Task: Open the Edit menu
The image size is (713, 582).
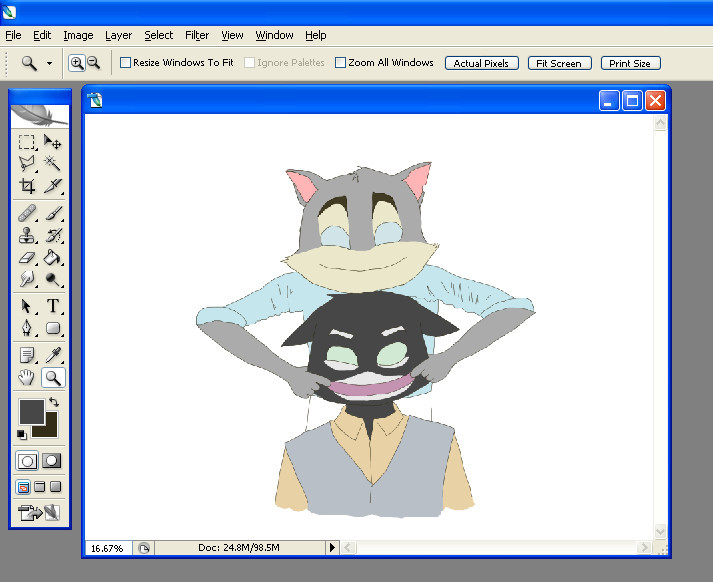Action: point(42,35)
